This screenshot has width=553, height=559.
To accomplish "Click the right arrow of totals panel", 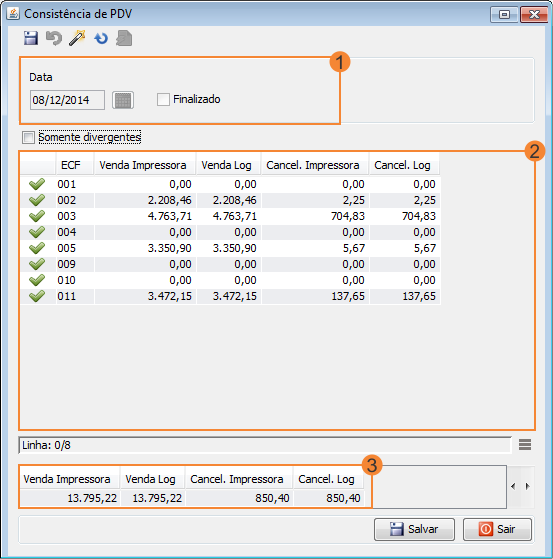I will tap(527, 486).
